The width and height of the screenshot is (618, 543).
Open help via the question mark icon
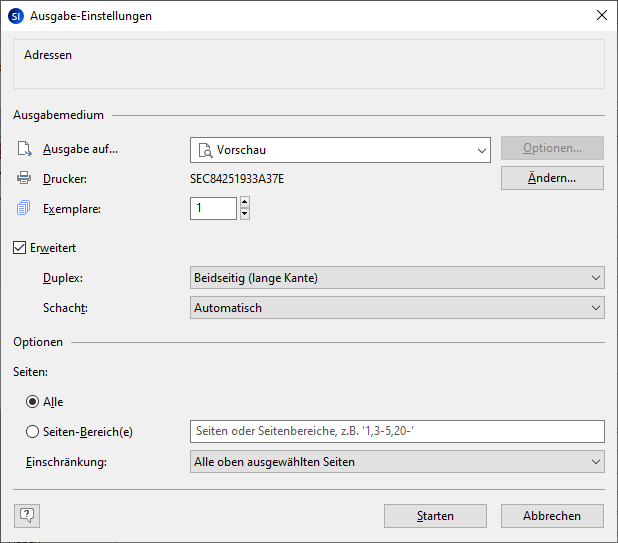tap(27, 516)
